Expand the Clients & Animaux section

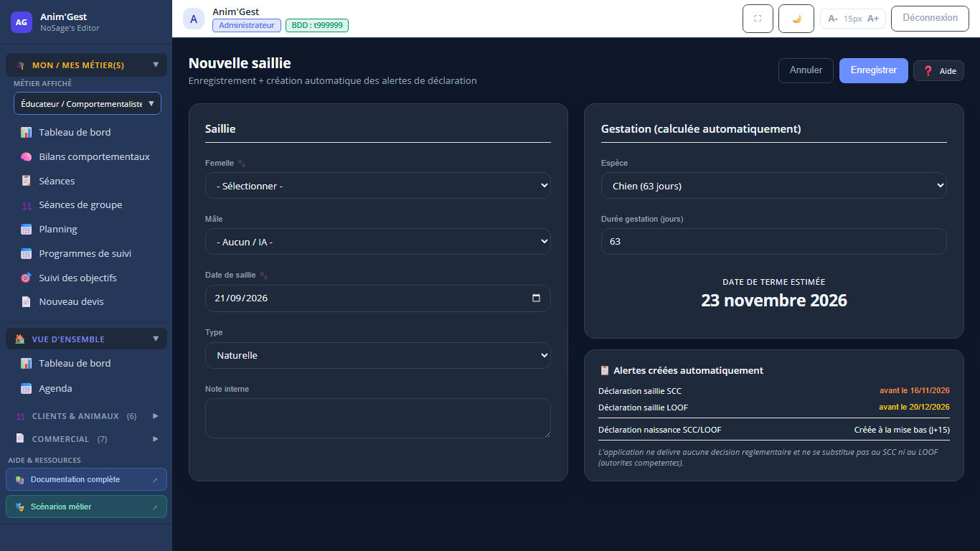point(86,416)
